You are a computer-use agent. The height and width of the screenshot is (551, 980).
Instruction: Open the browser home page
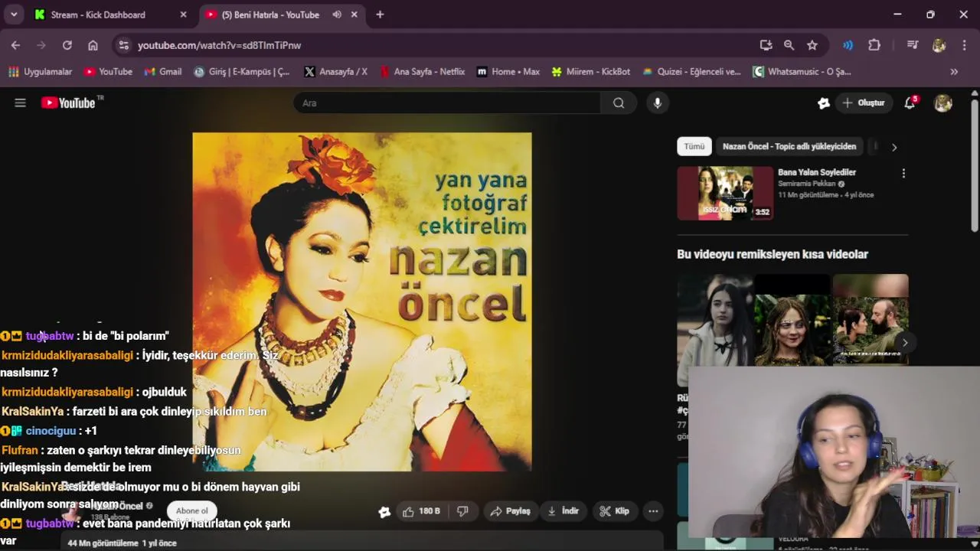point(93,45)
